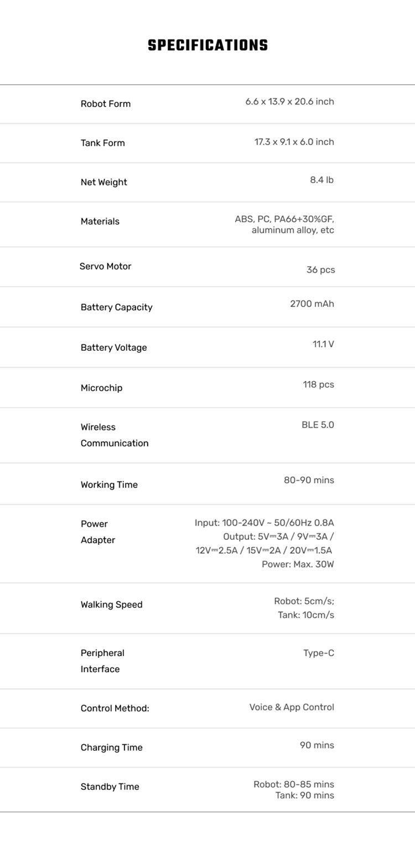Click the Voice & App Control text
Image resolution: width=415 pixels, height=868 pixels.
(292, 708)
